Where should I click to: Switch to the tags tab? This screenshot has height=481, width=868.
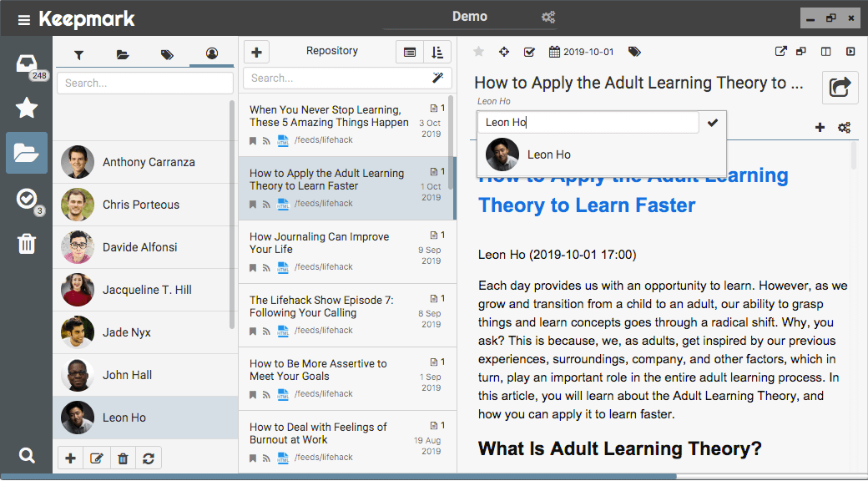coord(167,55)
